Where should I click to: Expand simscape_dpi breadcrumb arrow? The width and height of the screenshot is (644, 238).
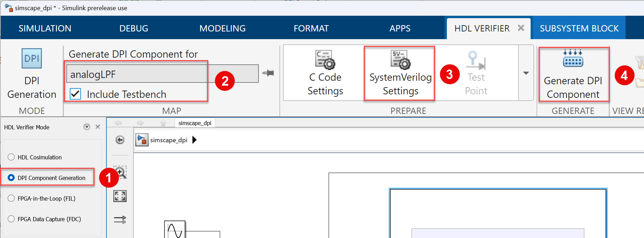tap(195, 140)
